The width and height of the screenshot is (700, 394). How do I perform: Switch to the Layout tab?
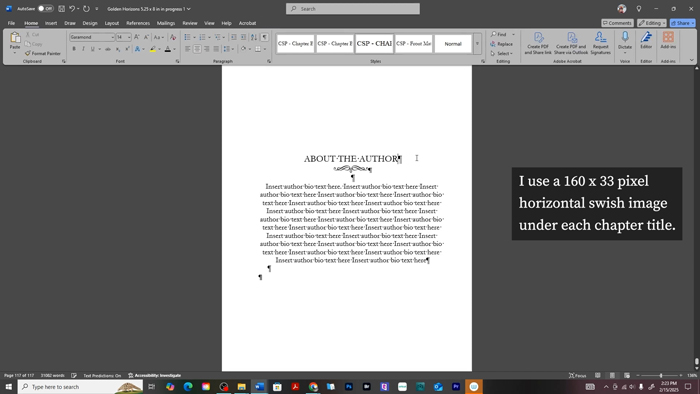pos(112,23)
